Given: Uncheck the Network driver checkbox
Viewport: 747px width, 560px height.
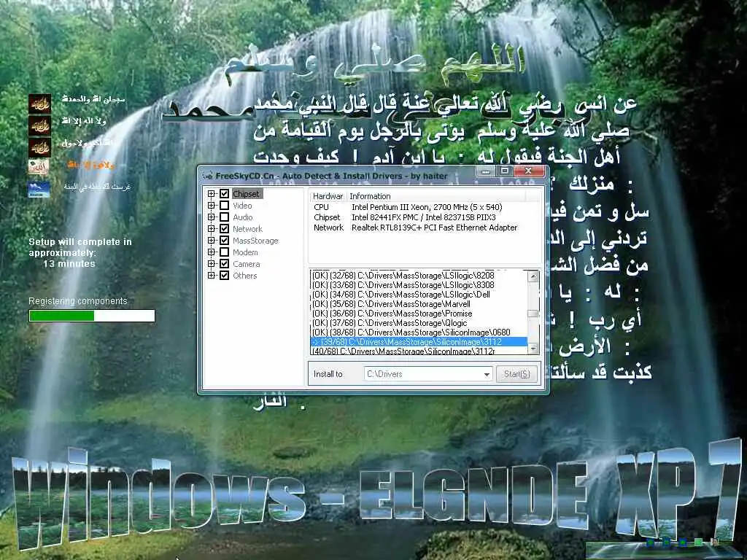Looking at the screenshot, I should click(225, 228).
